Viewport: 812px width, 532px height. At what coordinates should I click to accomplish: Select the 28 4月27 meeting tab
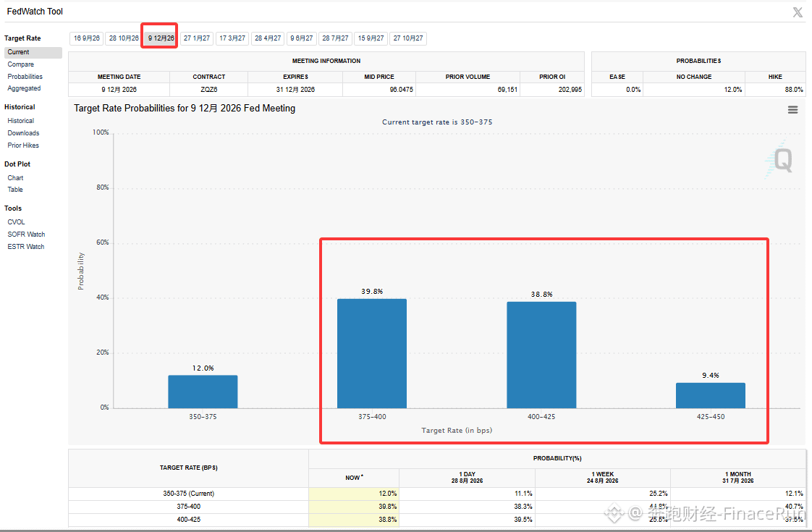(x=268, y=38)
